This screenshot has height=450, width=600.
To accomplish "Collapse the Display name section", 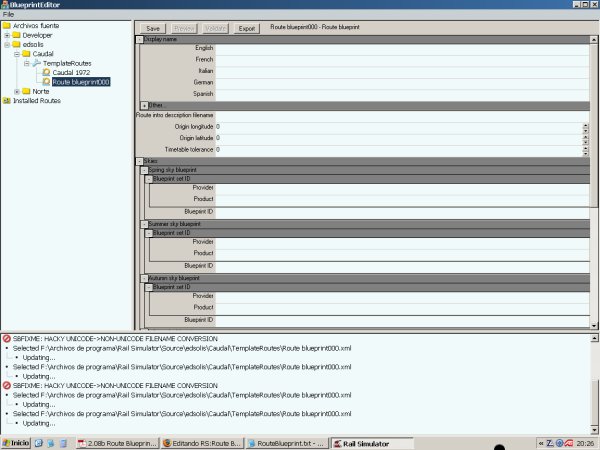I will click(140, 39).
